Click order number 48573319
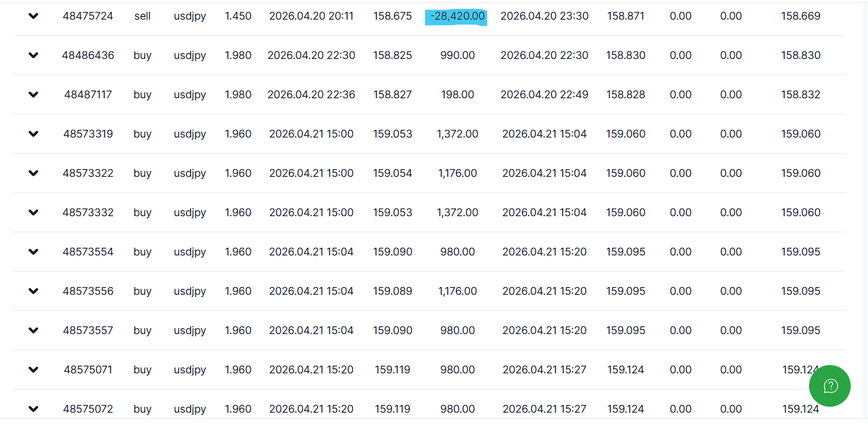 (x=88, y=134)
